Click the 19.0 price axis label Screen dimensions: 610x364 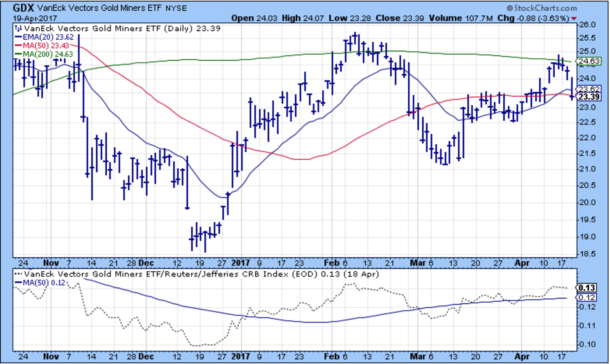tap(588, 236)
